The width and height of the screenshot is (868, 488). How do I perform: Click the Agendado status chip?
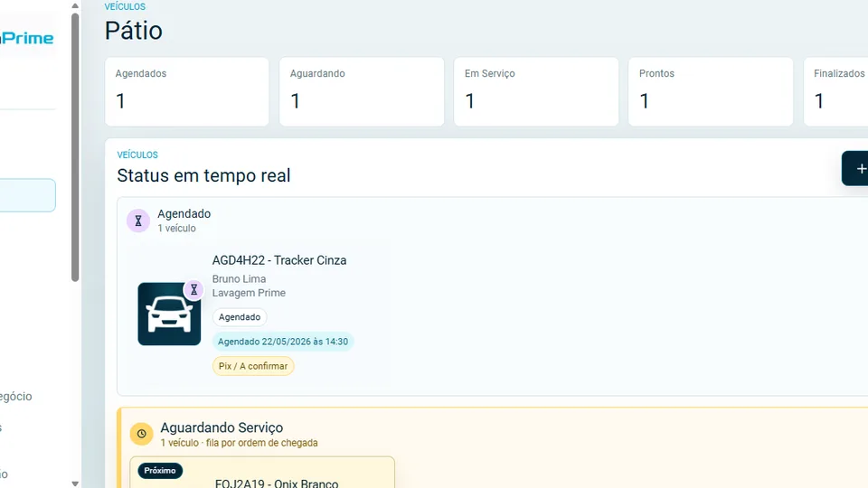[x=239, y=317]
